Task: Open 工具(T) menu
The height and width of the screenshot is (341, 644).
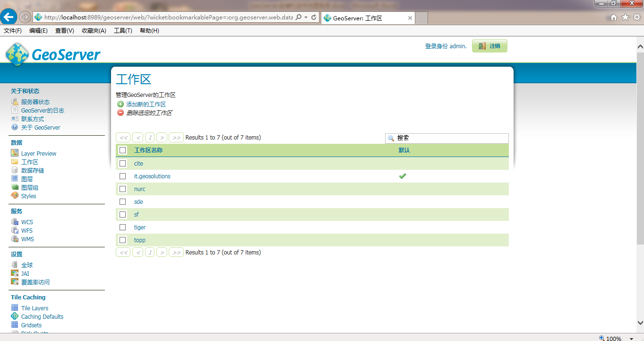Action: click(x=123, y=31)
